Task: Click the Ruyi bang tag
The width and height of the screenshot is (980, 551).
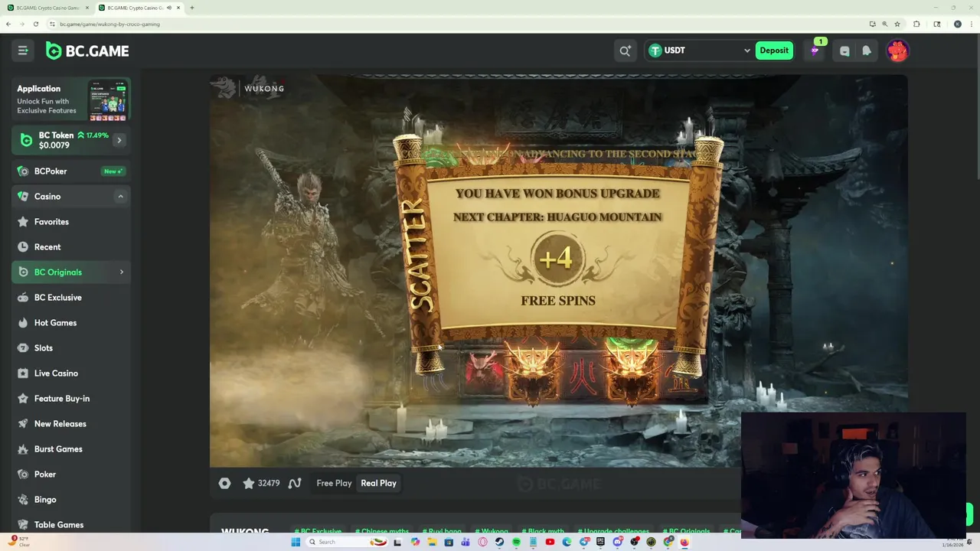Action: [x=442, y=530]
